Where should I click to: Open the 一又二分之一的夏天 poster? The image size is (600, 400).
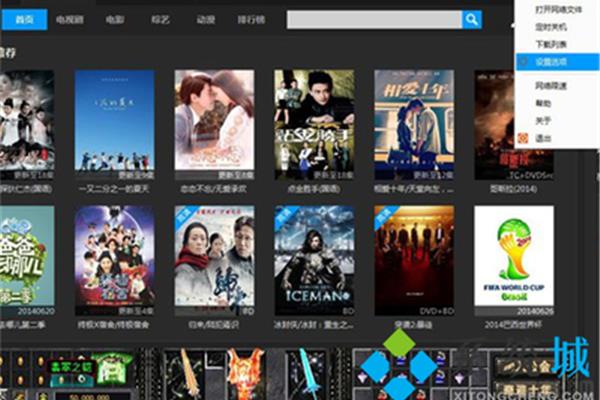pyautogui.click(x=114, y=124)
